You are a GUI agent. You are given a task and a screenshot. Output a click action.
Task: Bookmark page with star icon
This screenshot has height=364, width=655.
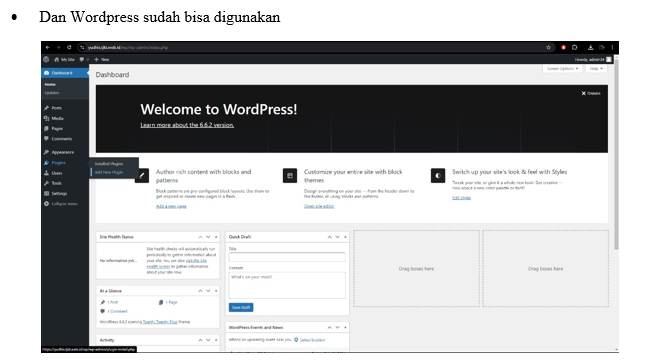(x=548, y=48)
